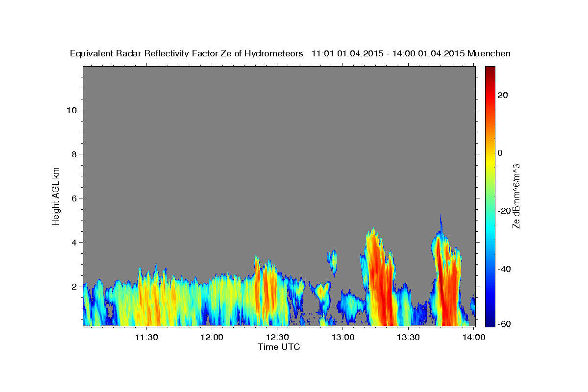Click the '13:00' time tick label
Image resolution: width=588 pixels, height=392 pixels.
343,337
